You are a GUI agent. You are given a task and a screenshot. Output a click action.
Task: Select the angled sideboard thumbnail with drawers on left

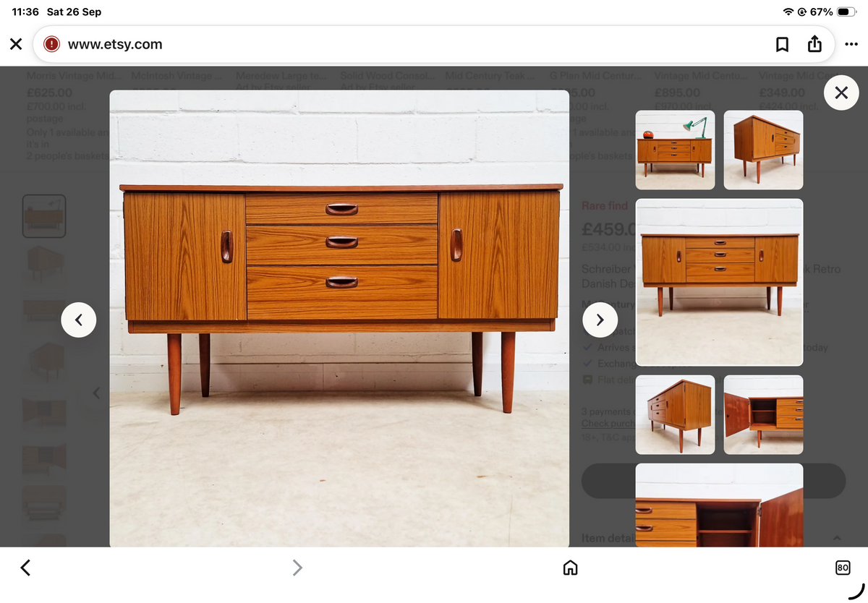coord(675,414)
